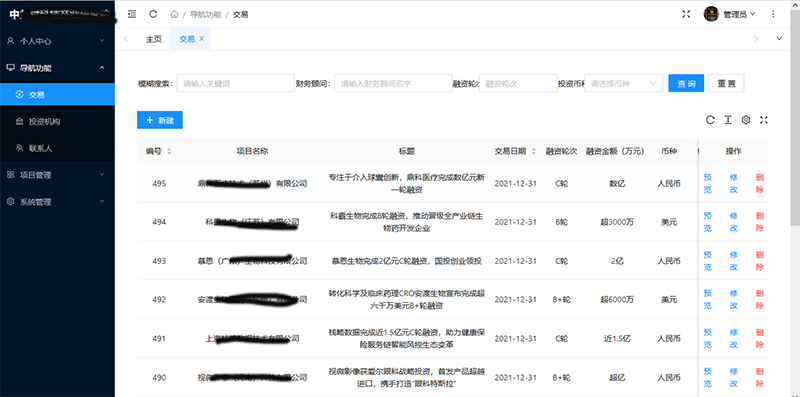Expand the 项目管理 sidebar menu

(x=57, y=175)
